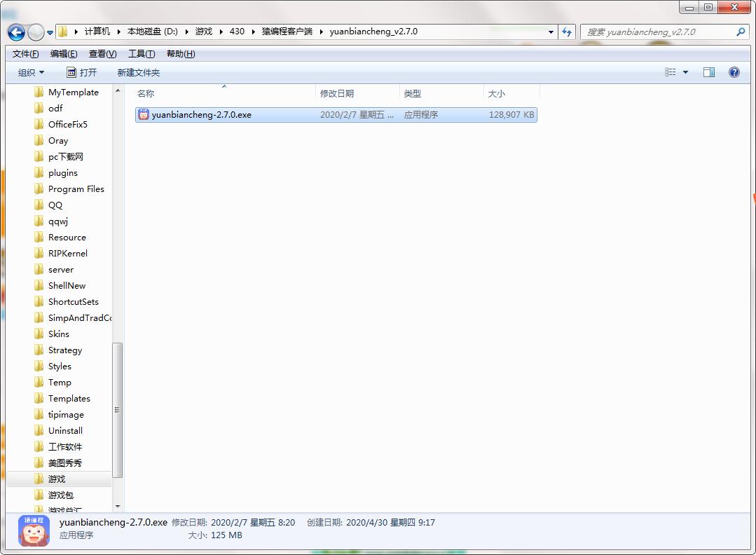Click the blue help question icon
The height and width of the screenshot is (555, 756).
[734, 72]
